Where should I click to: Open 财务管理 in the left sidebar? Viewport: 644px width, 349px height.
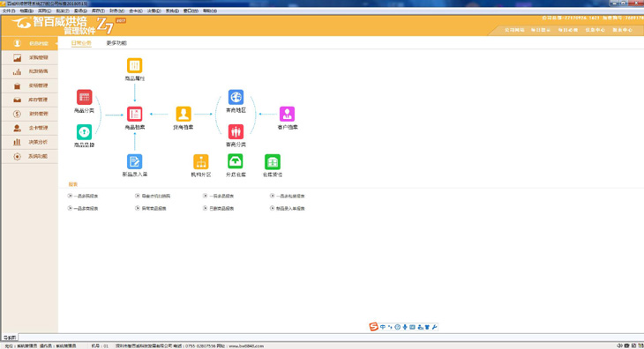click(30, 114)
